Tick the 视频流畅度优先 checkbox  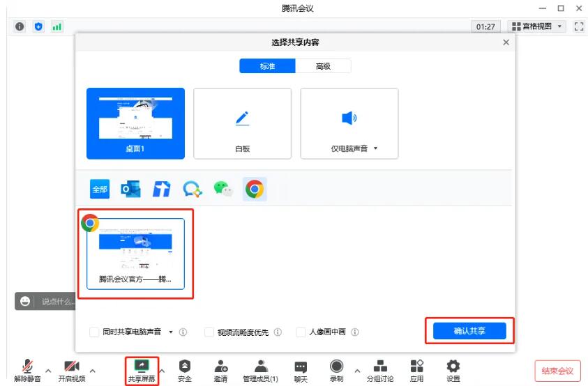pos(209,332)
